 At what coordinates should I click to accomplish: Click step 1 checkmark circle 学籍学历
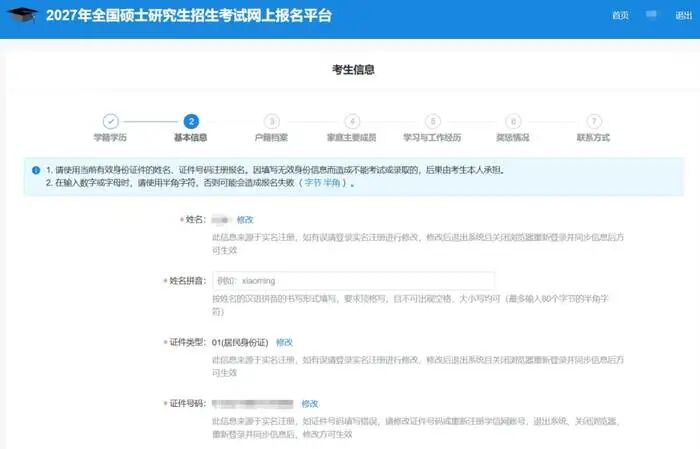click(x=110, y=121)
